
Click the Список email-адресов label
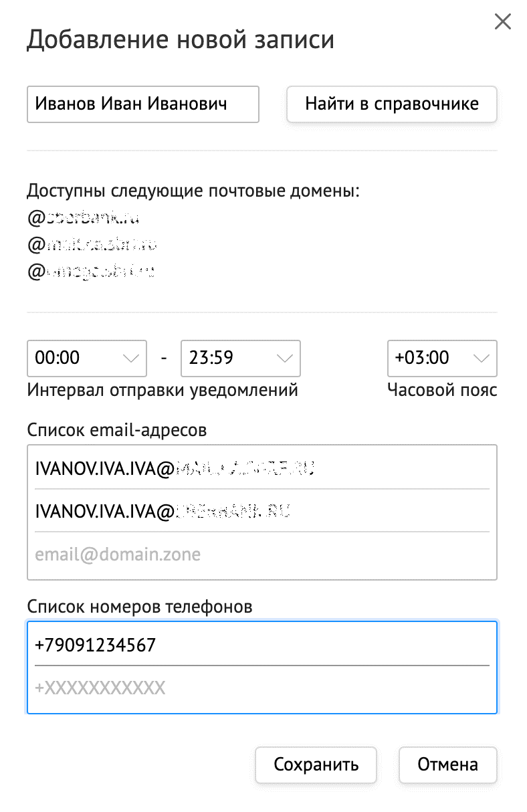(x=117, y=430)
